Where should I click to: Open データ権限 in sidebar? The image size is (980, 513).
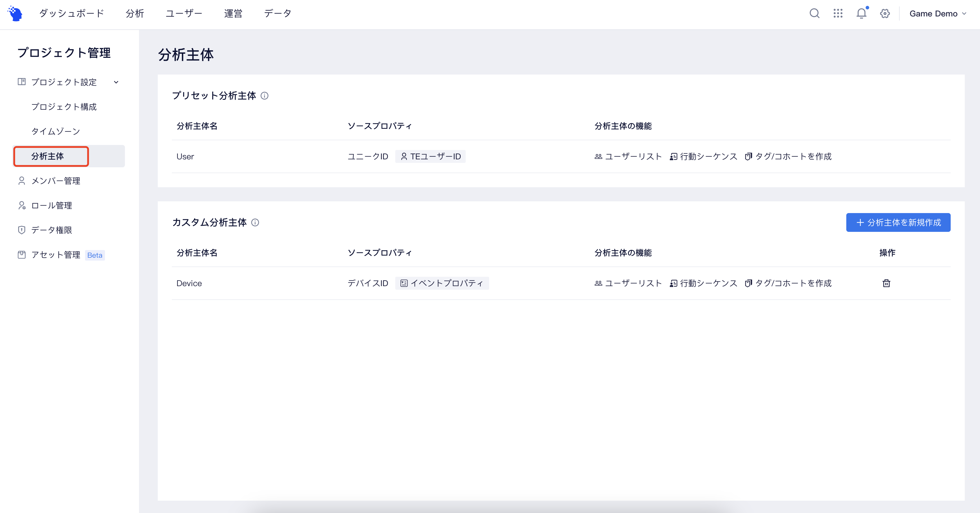point(51,230)
